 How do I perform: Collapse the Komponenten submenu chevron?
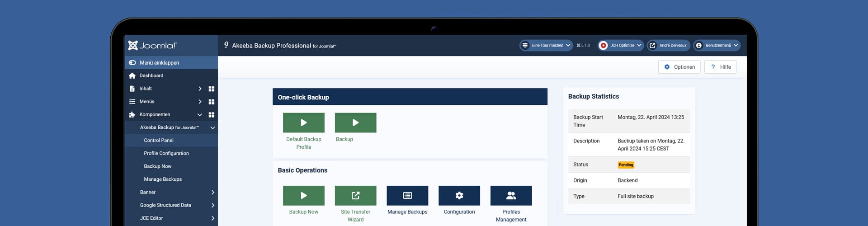click(200, 115)
